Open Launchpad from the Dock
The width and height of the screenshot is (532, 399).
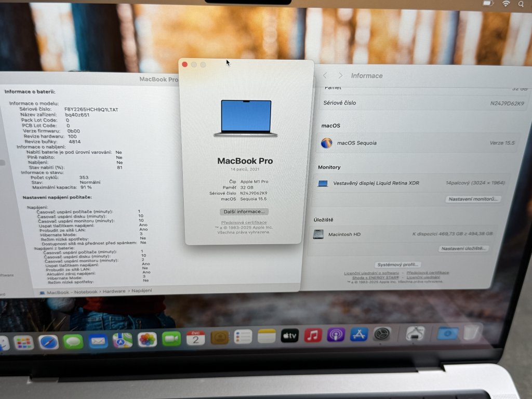[24, 343]
